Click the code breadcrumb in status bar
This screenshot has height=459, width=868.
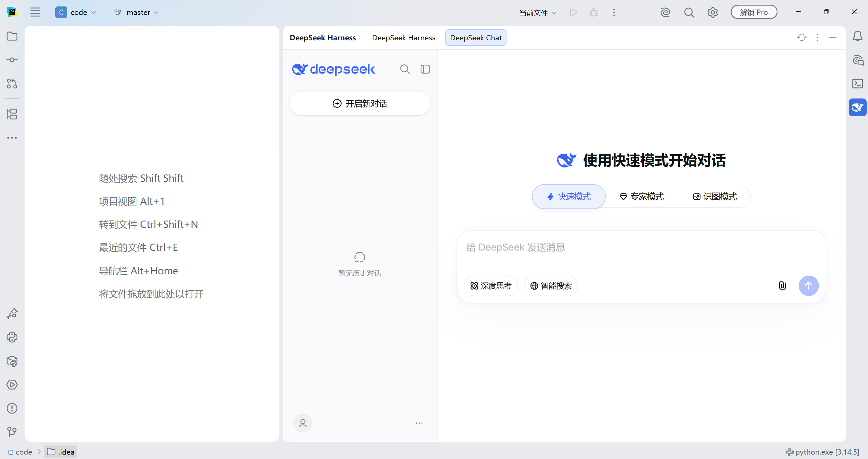coord(20,452)
